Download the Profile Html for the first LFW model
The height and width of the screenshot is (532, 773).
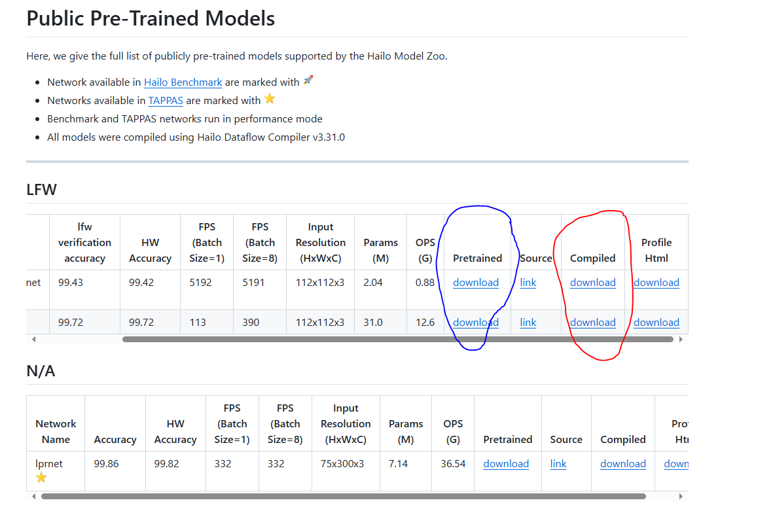click(x=656, y=282)
